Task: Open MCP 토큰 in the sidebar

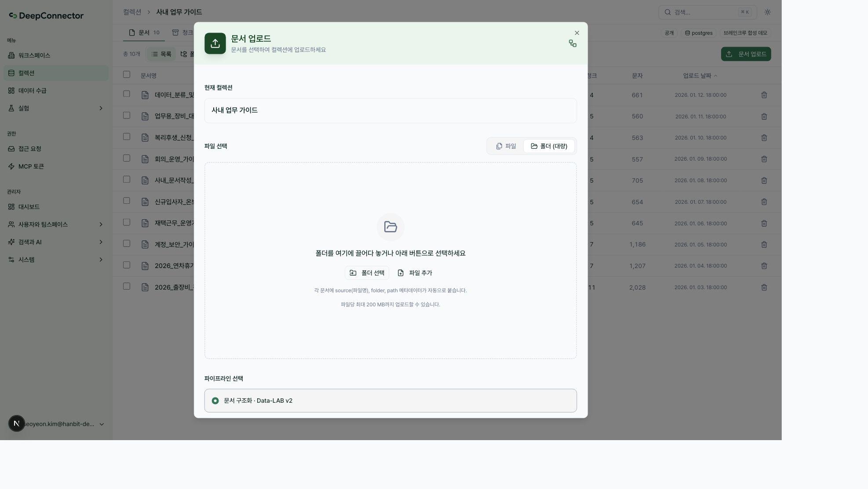Action: [56, 166]
